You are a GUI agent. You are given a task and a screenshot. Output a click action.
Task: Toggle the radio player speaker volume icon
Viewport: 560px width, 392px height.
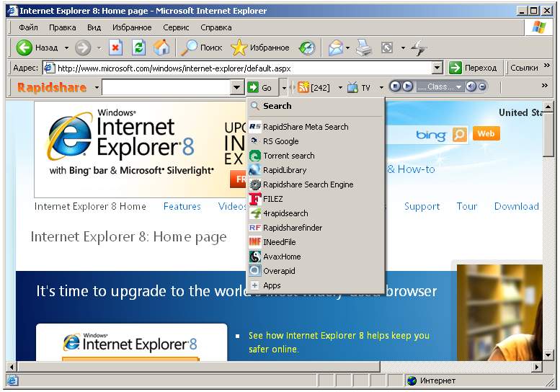[471, 86]
